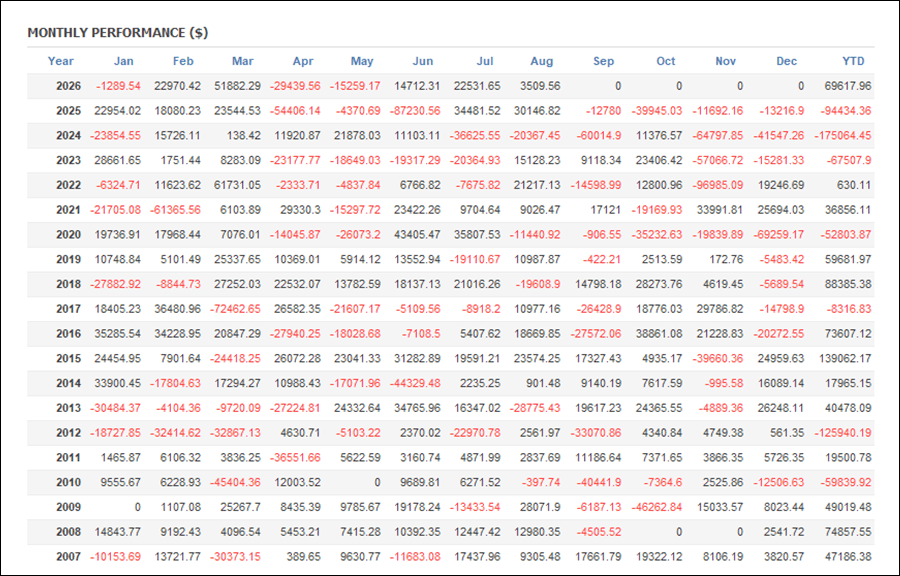Click the Jan column header
Screen dimensions: 900x576
click(123, 61)
